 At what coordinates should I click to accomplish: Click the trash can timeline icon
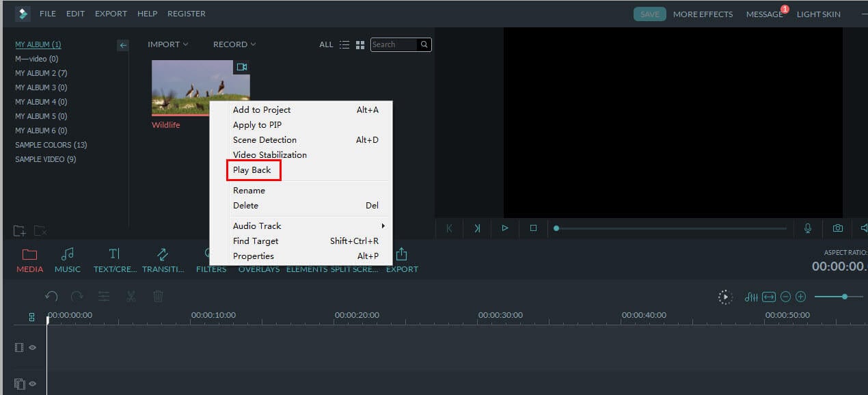(158, 297)
